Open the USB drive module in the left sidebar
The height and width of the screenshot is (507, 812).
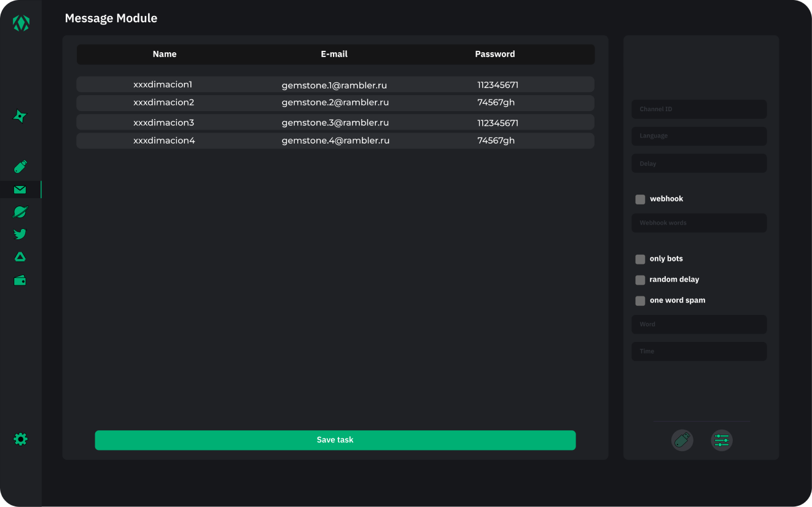click(x=20, y=166)
